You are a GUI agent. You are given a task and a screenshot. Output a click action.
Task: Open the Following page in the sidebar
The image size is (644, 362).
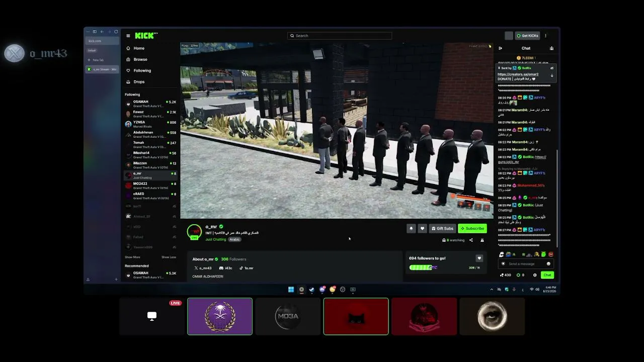click(138, 70)
